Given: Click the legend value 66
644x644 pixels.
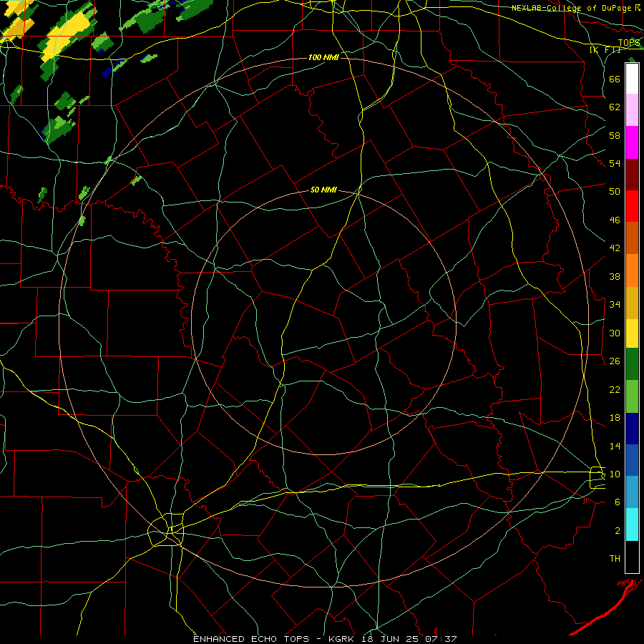Looking at the screenshot, I should 615,79.
